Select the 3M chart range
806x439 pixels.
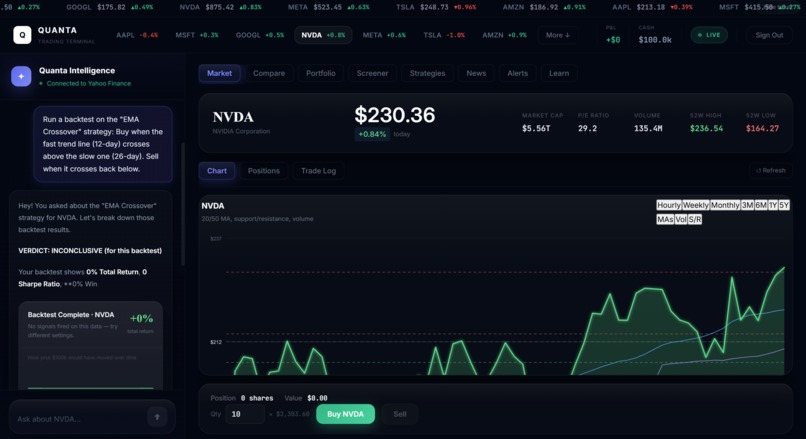(x=747, y=205)
